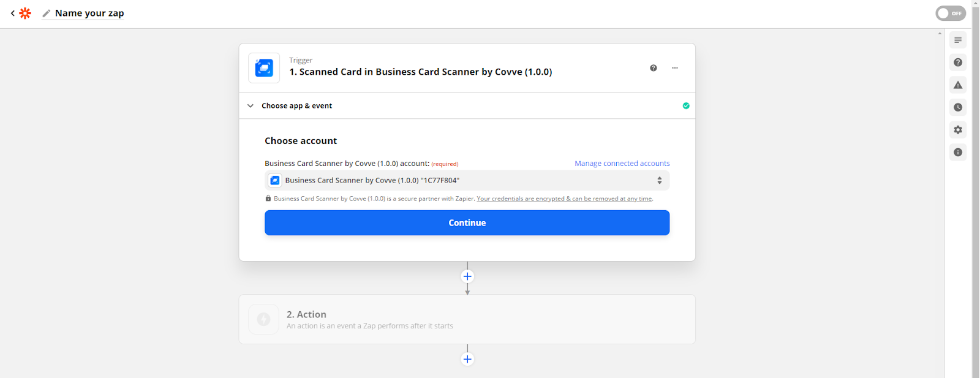Open the zap settings gear icon
The height and width of the screenshot is (378, 980).
(958, 130)
